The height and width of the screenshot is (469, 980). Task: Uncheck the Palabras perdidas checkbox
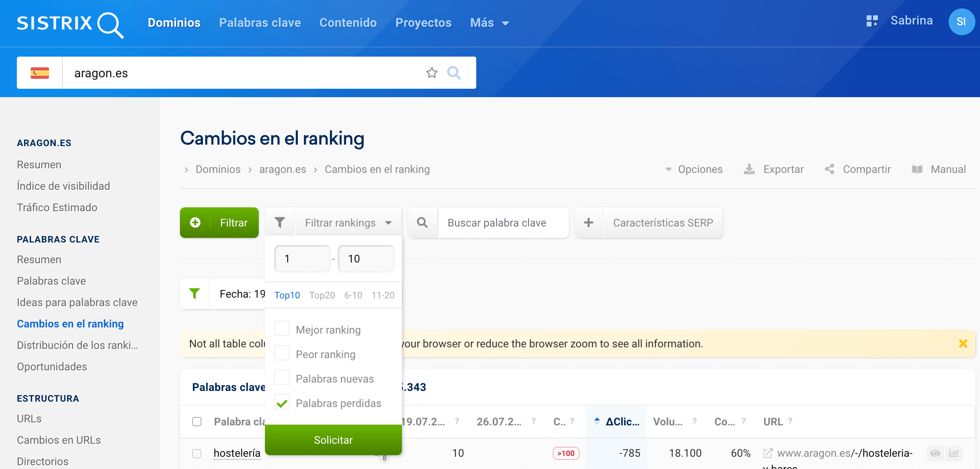[x=282, y=402]
